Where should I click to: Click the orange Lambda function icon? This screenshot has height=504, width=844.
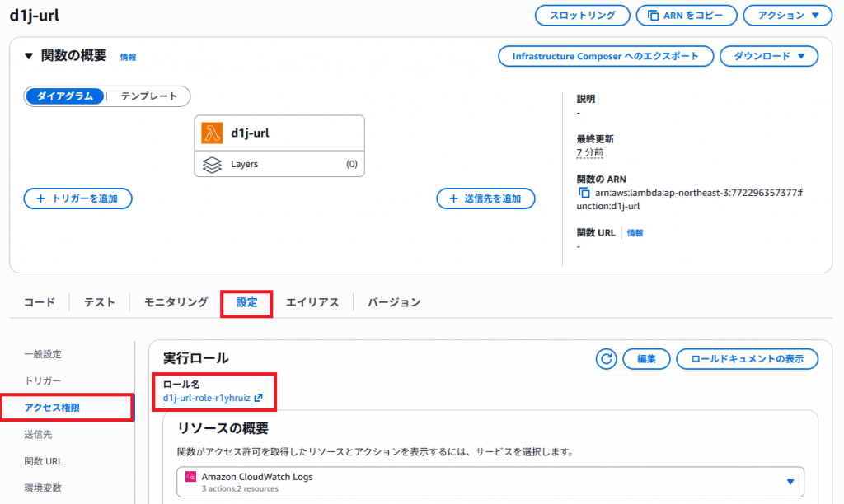click(x=213, y=133)
